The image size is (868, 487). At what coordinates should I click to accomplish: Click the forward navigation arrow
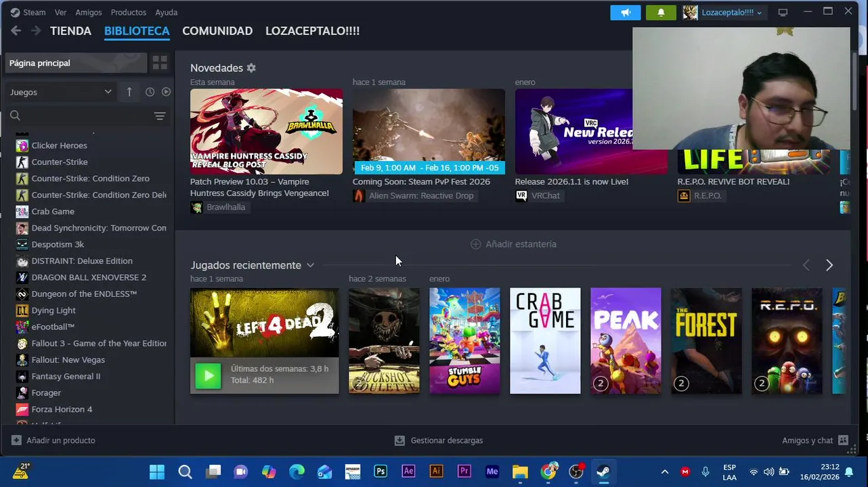(x=36, y=30)
